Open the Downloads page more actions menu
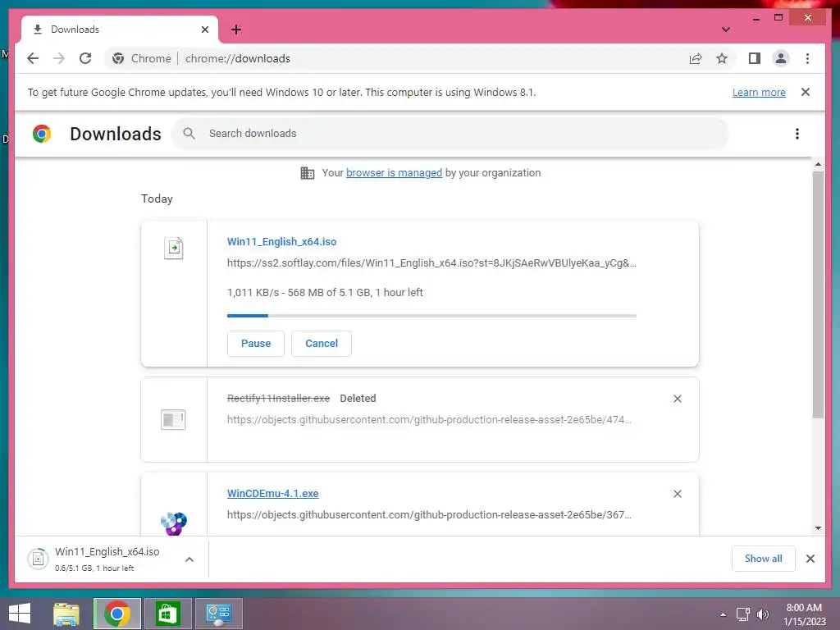This screenshot has height=630, width=840. (x=797, y=134)
